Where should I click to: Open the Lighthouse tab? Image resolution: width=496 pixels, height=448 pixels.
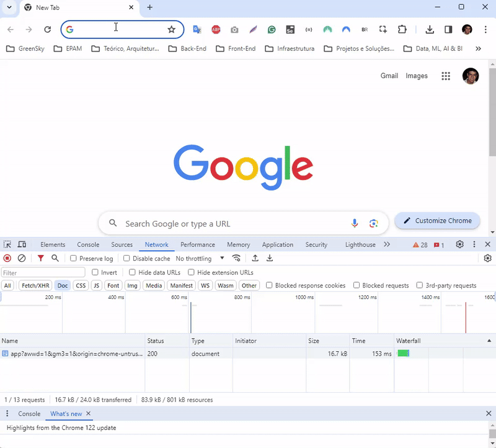tap(360, 244)
